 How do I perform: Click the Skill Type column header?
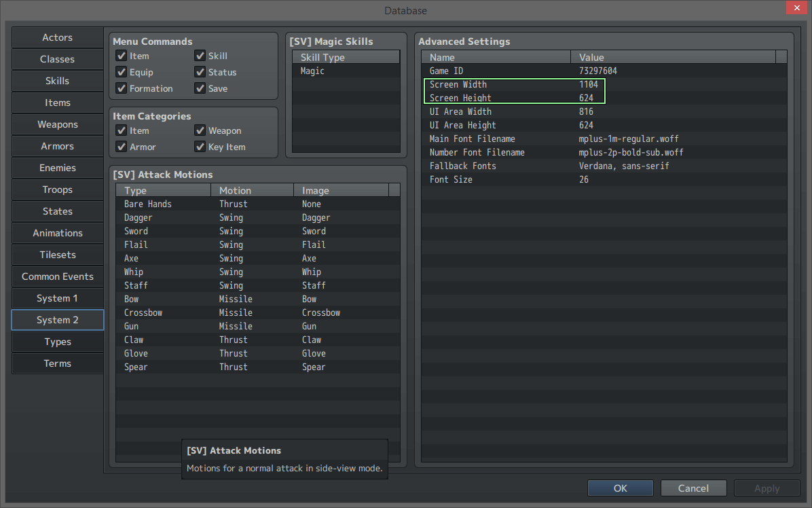click(346, 57)
